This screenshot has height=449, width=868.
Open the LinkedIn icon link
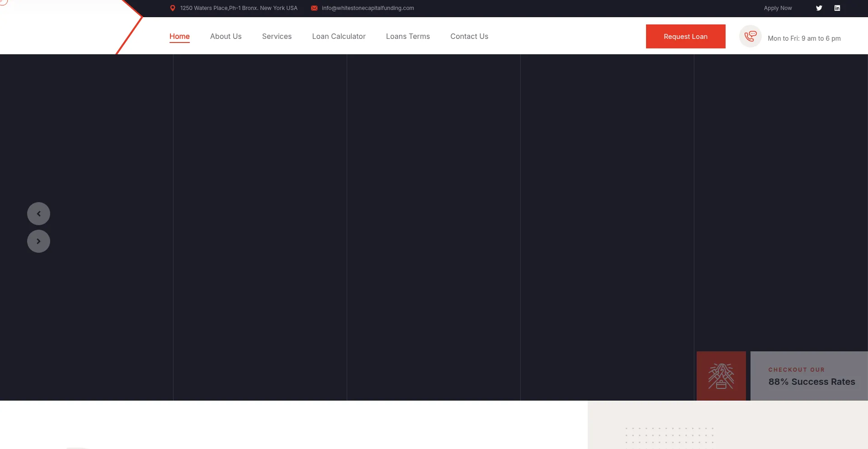[x=837, y=8]
